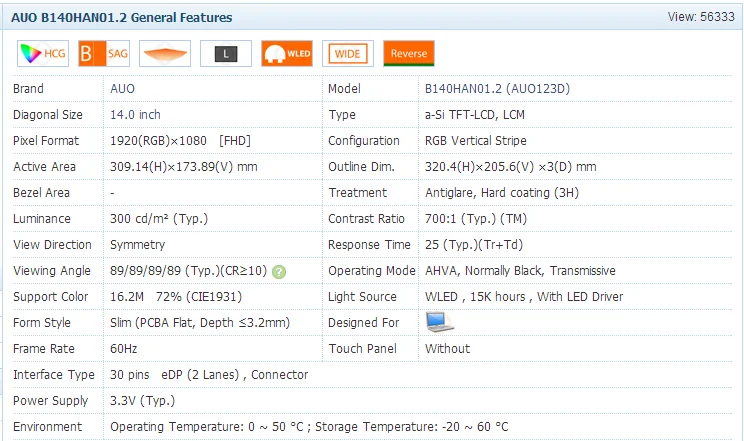Click the landscape L orientation icon
744x441 pixels.
click(x=226, y=53)
